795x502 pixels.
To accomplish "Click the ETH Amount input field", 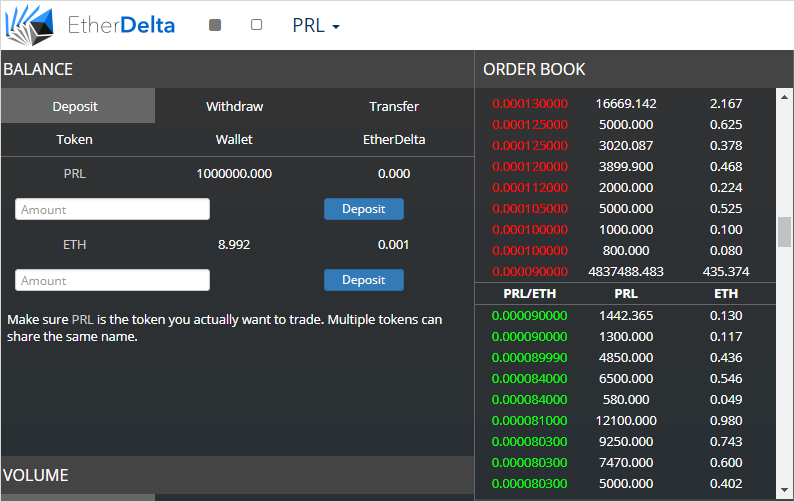I will click(112, 280).
